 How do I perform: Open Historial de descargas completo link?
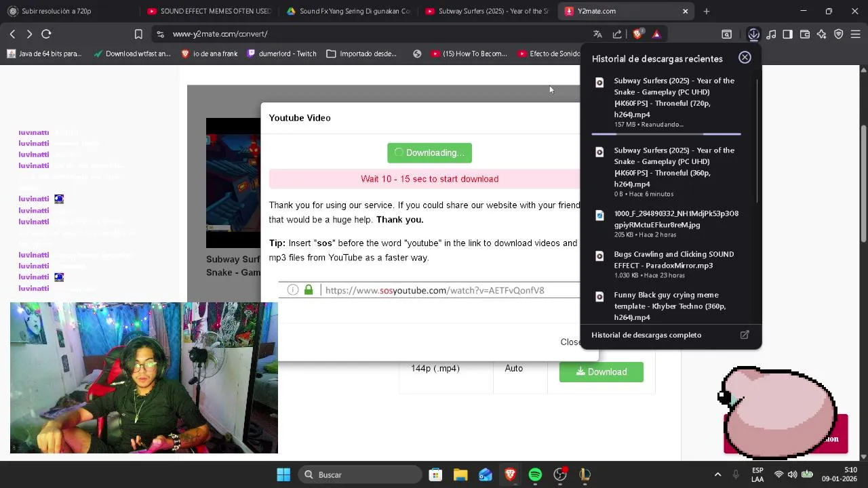[x=646, y=335]
